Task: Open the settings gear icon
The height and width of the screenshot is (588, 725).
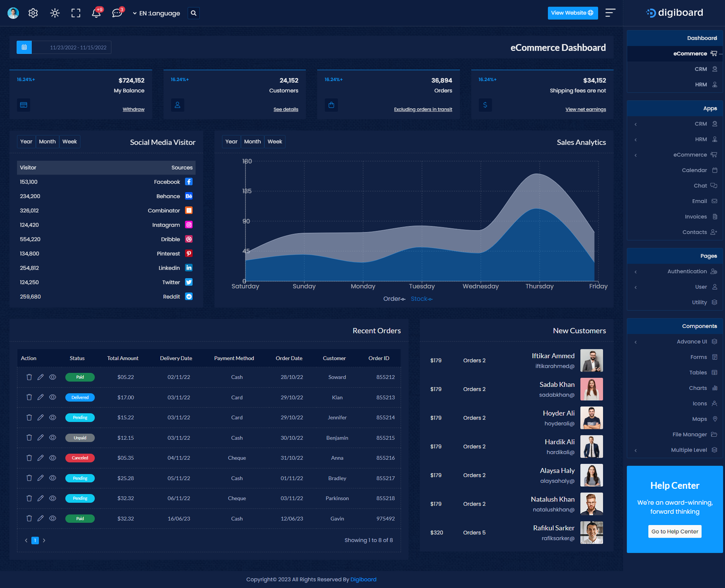Action: (x=33, y=13)
